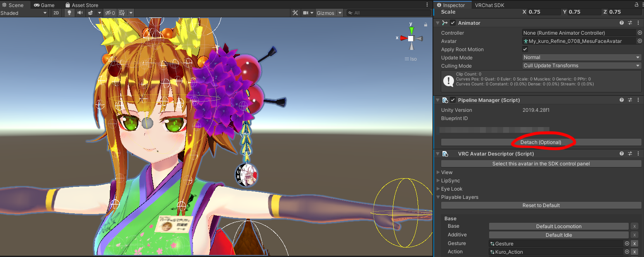The width and height of the screenshot is (644, 257).
Task: Toggle Iso projection label
Action: click(411, 59)
